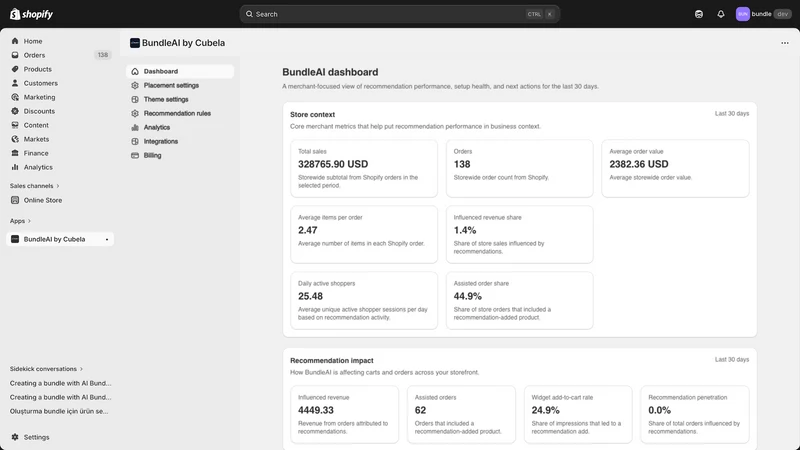Open the Discounts section
The height and width of the screenshot is (450, 800).
click(x=39, y=111)
